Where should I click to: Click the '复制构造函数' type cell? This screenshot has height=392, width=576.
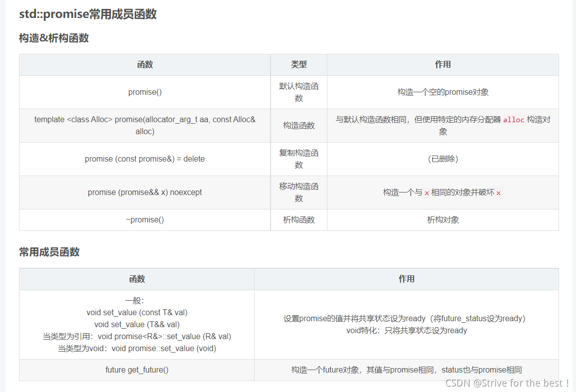[298, 159]
